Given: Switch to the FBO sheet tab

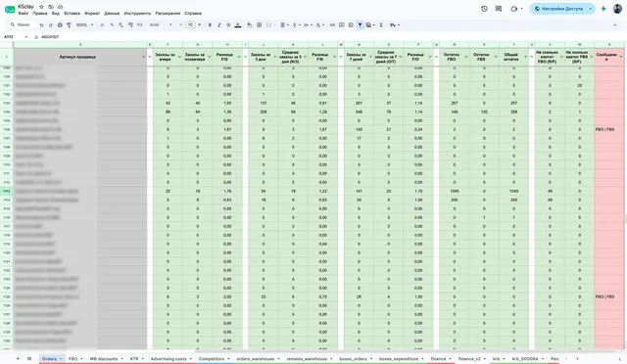Looking at the screenshot, I should coord(72,359).
